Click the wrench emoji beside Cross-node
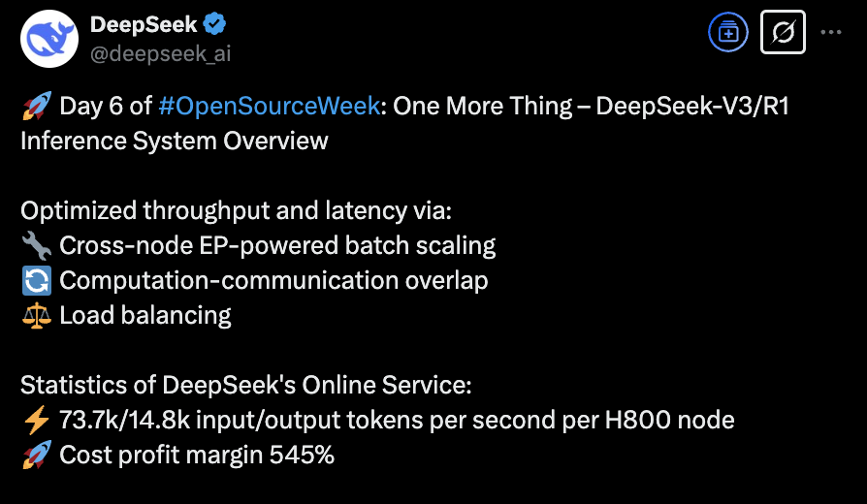 36,245
